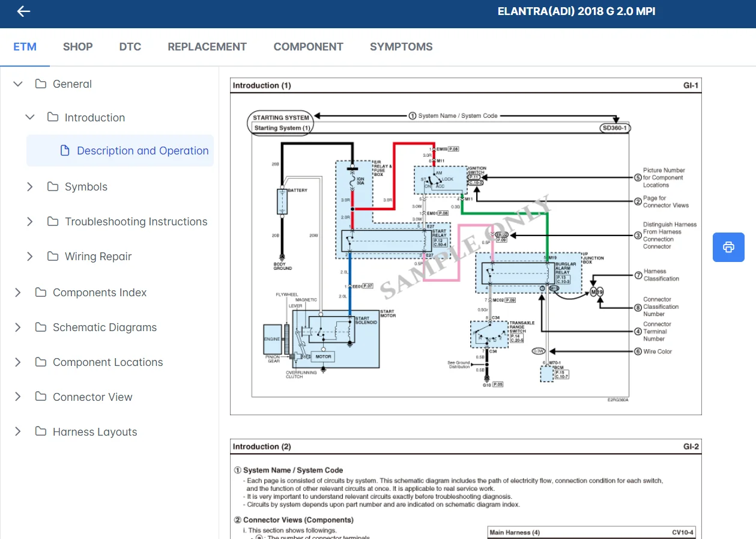
Task: Print the diagram with the printer button
Action: point(728,247)
